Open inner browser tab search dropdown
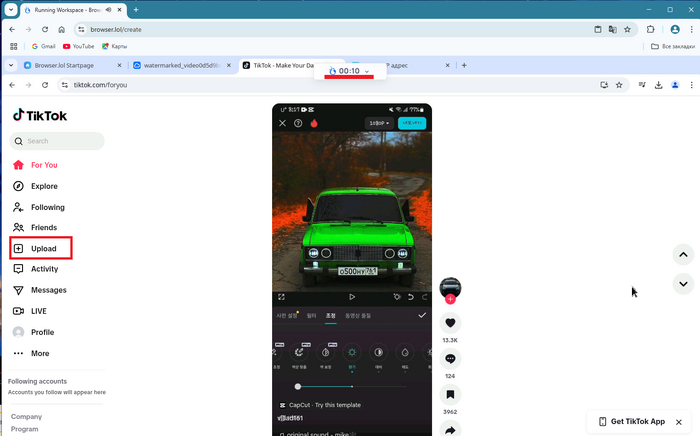The width and height of the screenshot is (700, 436). point(11,65)
